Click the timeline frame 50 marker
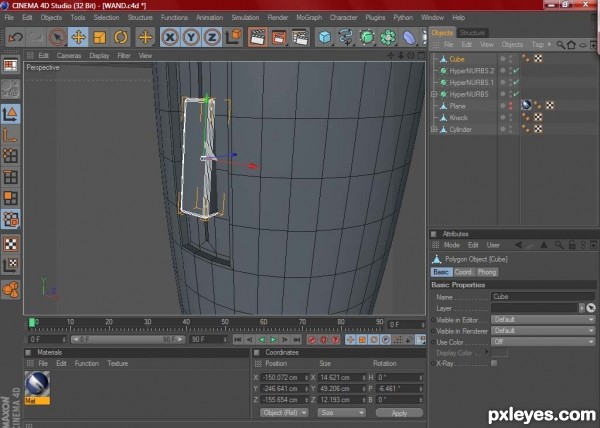The width and height of the screenshot is (600, 428). [225, 324]
